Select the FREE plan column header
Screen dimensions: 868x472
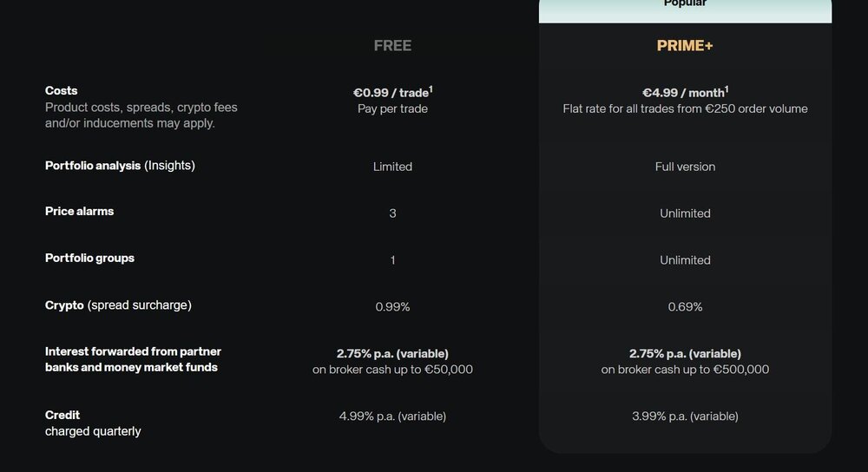click(392, 46)
